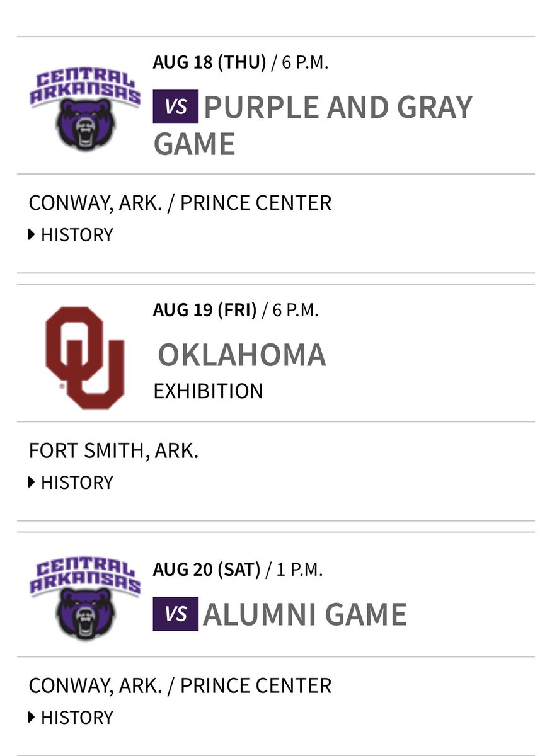The height and width of the screenshot is (756, 552).
Task: Select the Aug 18 (Thu) date text
Action: pyautogui.click(x=210, y=63)
